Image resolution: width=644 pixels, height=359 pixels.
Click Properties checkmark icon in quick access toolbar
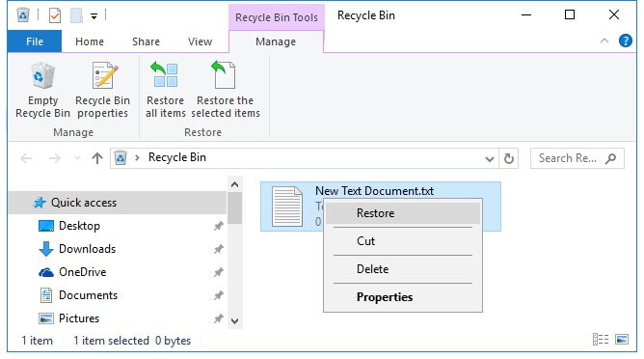(x=55, y=16)
